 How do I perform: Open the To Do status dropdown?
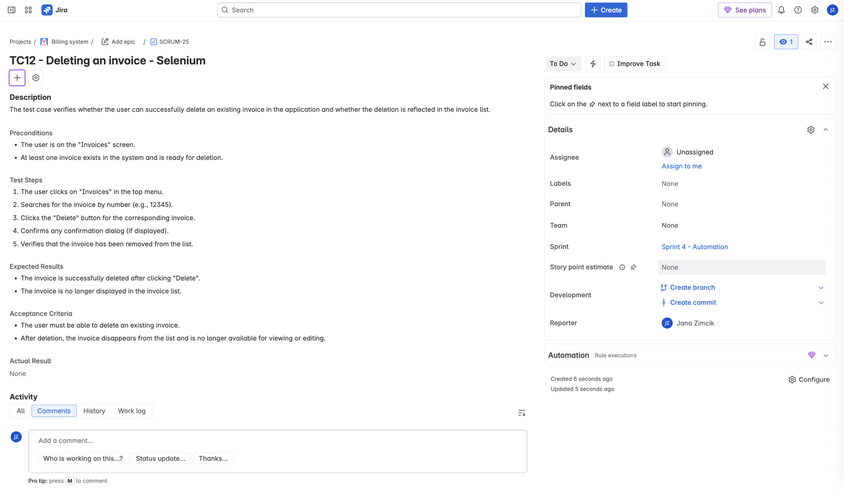tap(563, 64)
